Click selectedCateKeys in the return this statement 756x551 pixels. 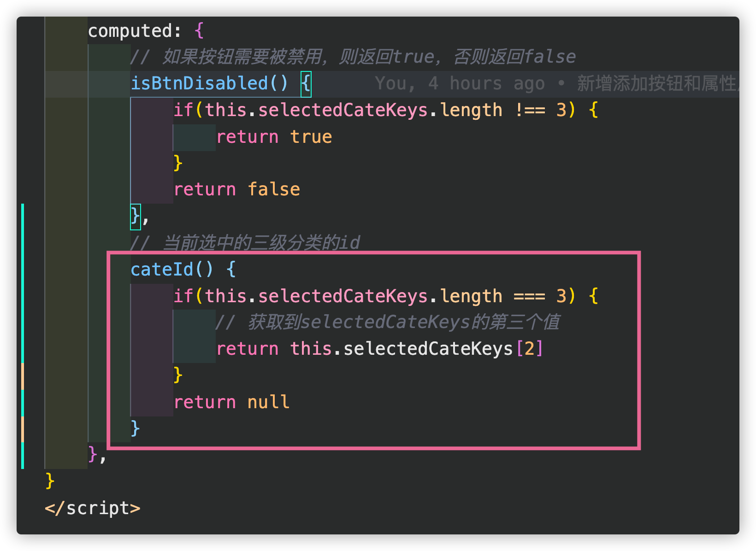pyautogui.click(x=428, y=349)
